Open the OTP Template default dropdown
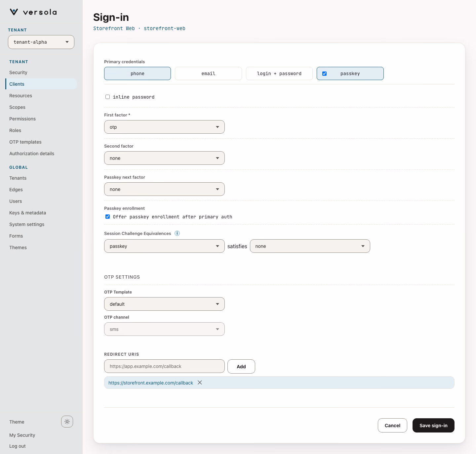This screenshot has height=454, width=476. coord(164,304)
